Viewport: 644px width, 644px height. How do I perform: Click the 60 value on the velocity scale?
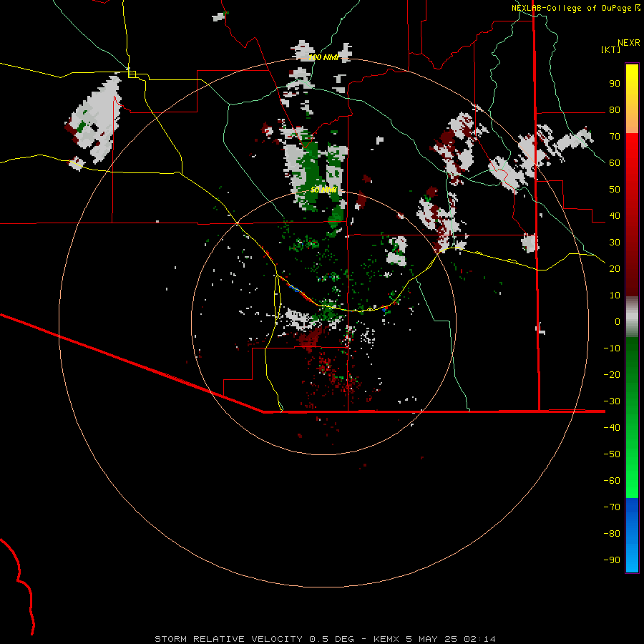615,162
